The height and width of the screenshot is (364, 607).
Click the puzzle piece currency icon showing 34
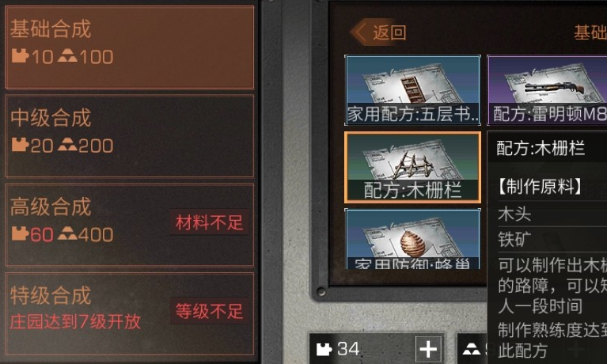324,349
